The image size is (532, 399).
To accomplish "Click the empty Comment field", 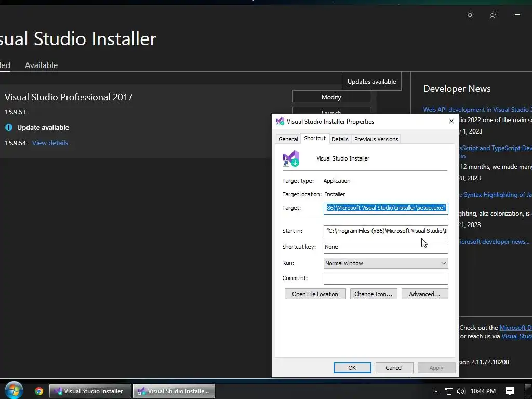I will click(386, 278).
